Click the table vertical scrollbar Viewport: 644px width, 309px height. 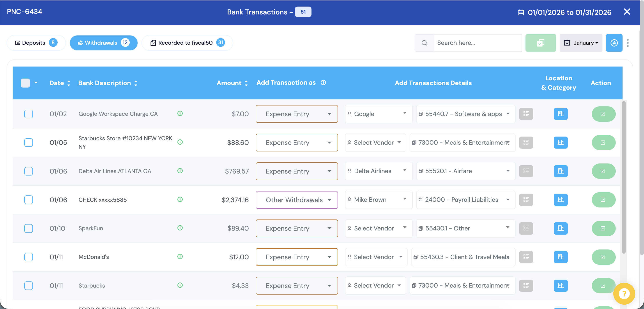[623, 177]
